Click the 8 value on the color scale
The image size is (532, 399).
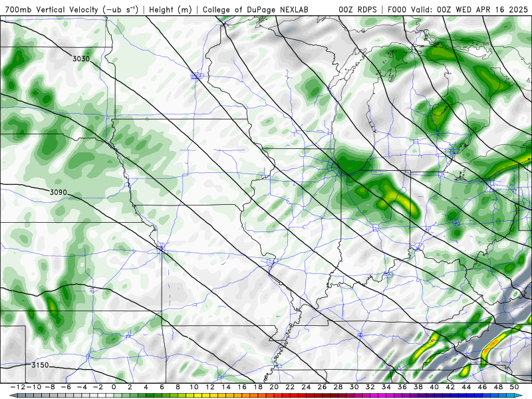[178, 387]
